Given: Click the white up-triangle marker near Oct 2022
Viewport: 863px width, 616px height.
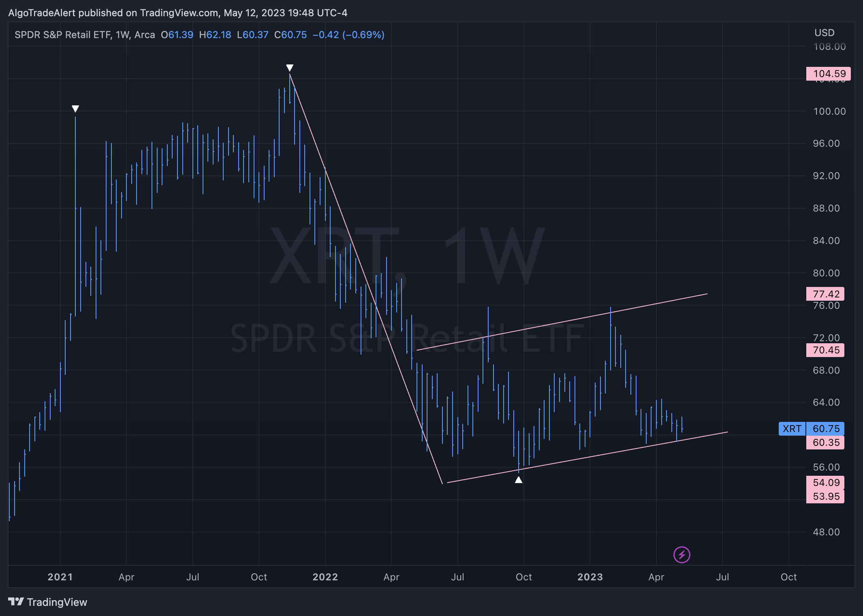Looking at the screenshot, I should pyautogui.click(x=519, y=480).
